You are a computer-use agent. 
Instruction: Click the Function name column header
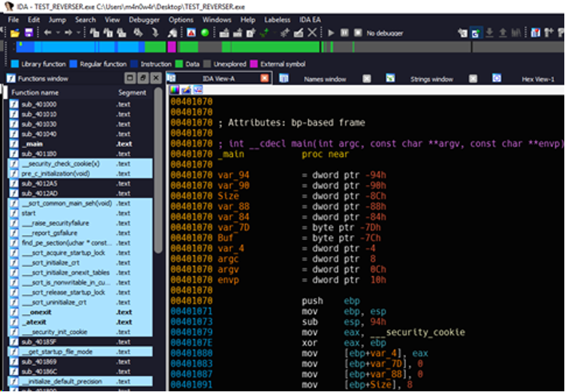[x=35, y=92]
